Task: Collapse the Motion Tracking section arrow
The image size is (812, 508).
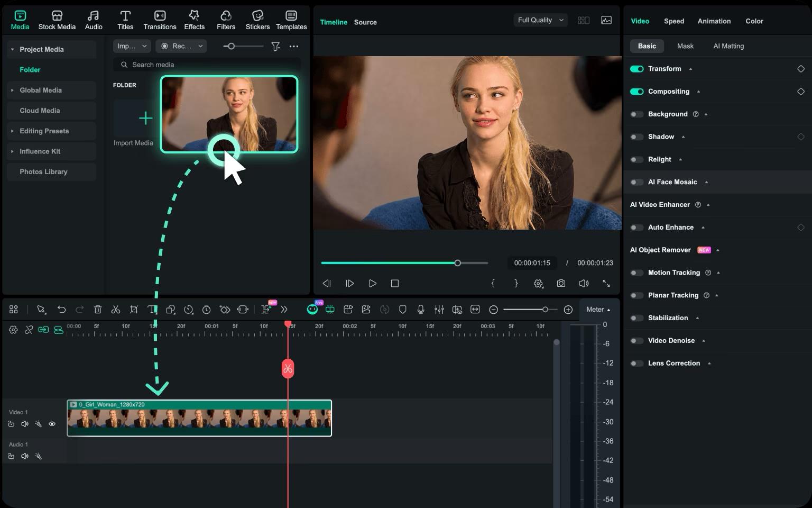Action: click(718, 273)
